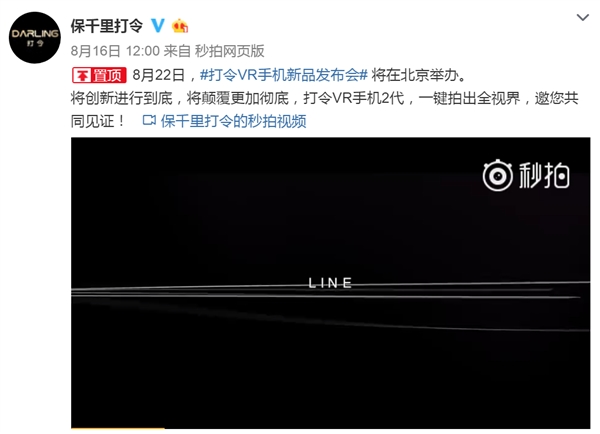The height and width of the screenshot is (434, 600).
Task: Click the post text 将创新进行到底
Action: (122, 98)
